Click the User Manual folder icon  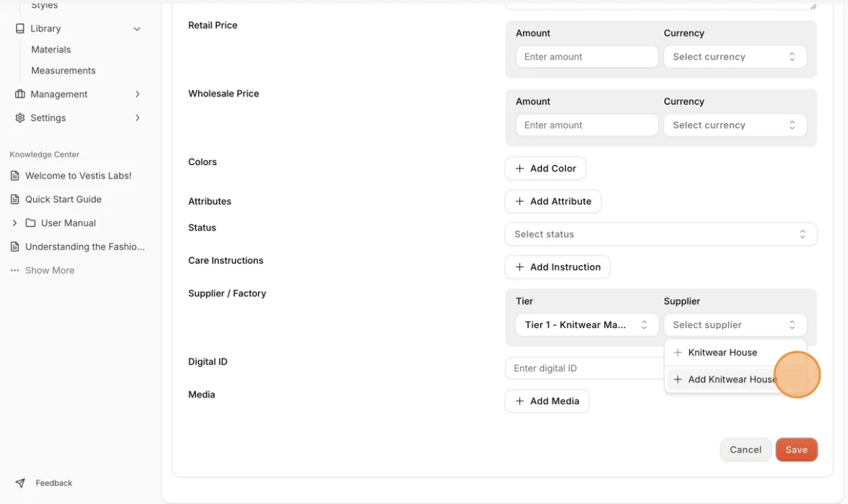[x=30, y=223]
